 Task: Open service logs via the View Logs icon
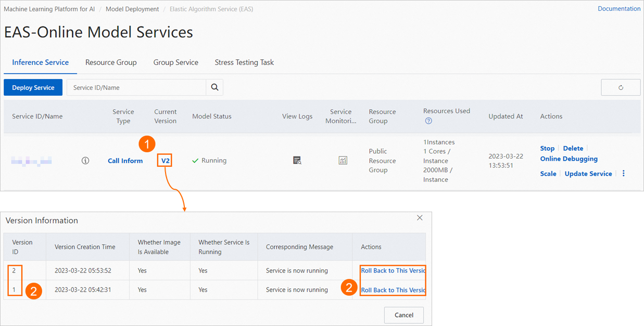click(297, 160)
